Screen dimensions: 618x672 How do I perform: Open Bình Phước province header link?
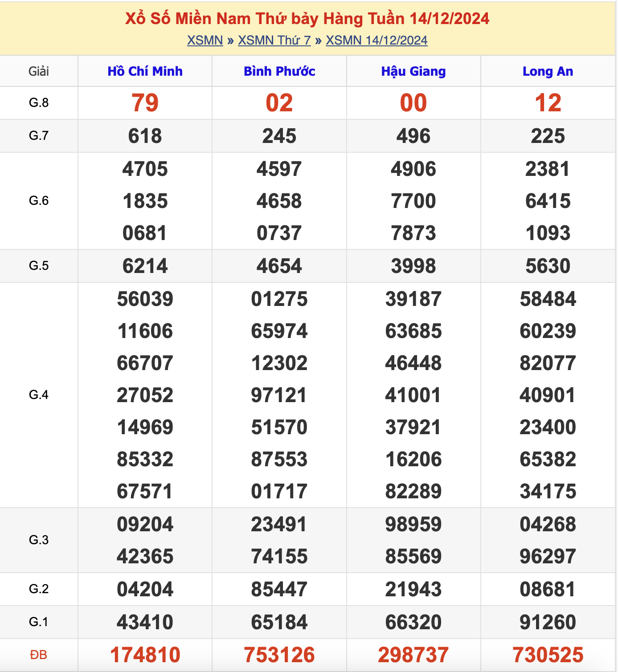tap(279, 71)
